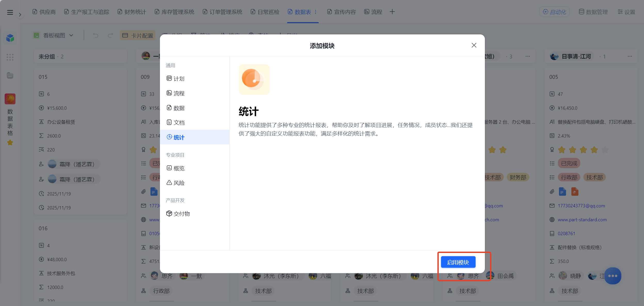
Task: Switch to the 库存管理系统 tab
Action: [174, 12]
